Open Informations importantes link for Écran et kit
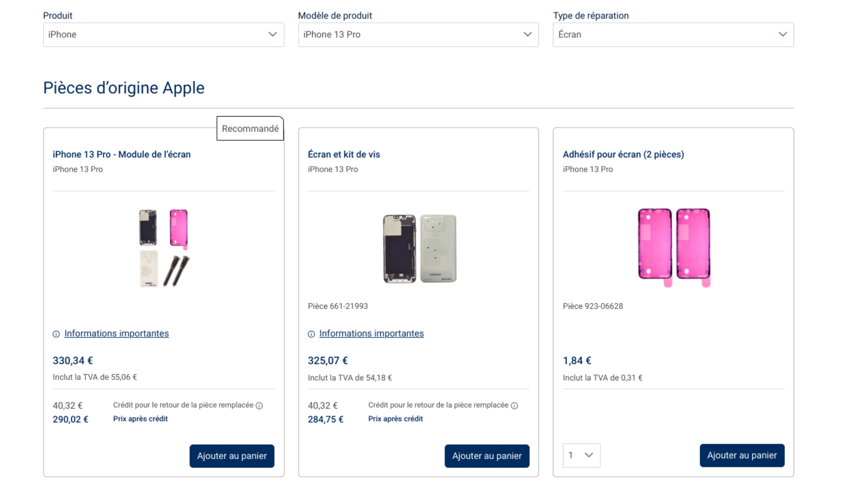 [371, 333]
